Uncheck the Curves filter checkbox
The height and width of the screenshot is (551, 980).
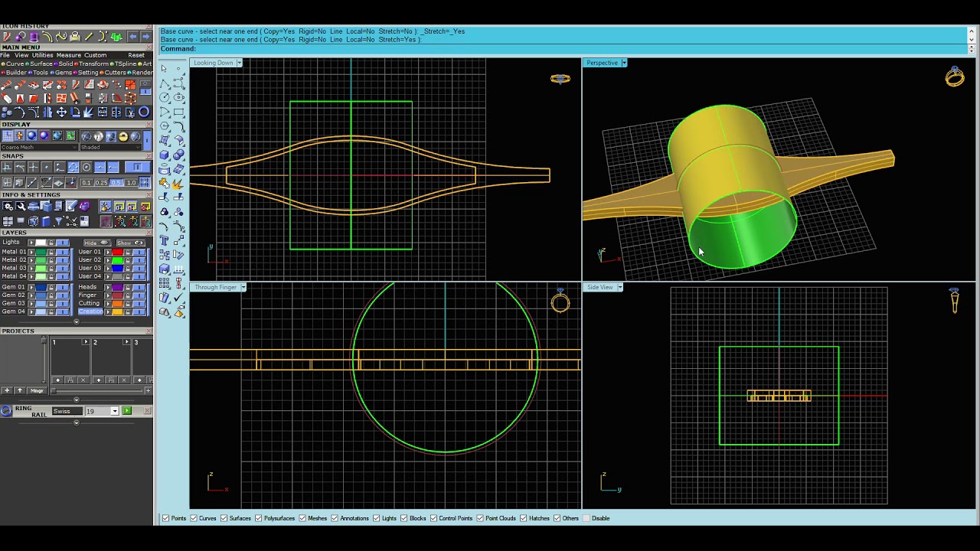[194, 518]
